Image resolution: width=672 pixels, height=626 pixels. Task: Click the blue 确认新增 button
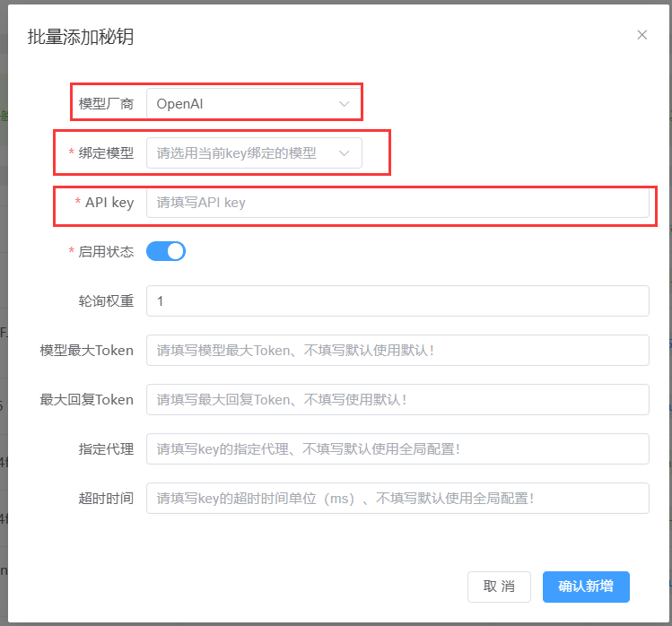[x=585, y=587]
